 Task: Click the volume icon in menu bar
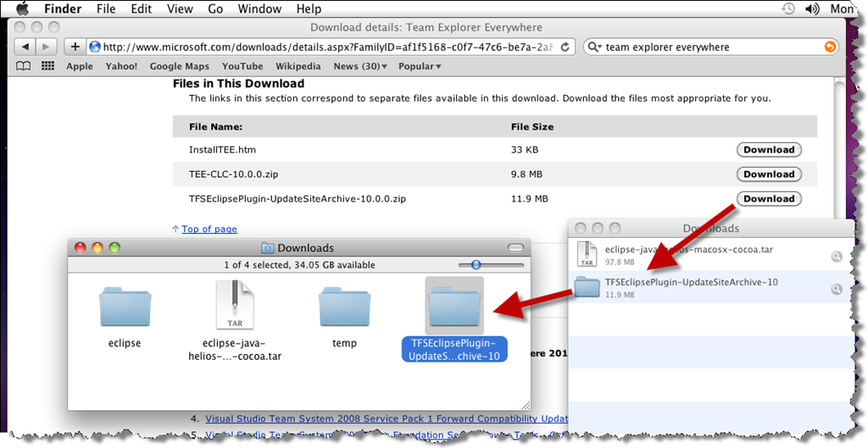point(812,8)
